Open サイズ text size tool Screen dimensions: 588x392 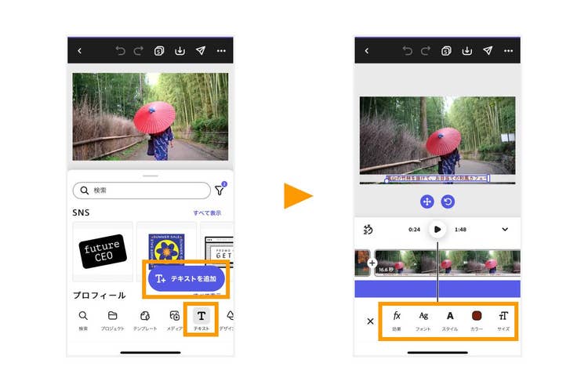click(x=503, y=321)
